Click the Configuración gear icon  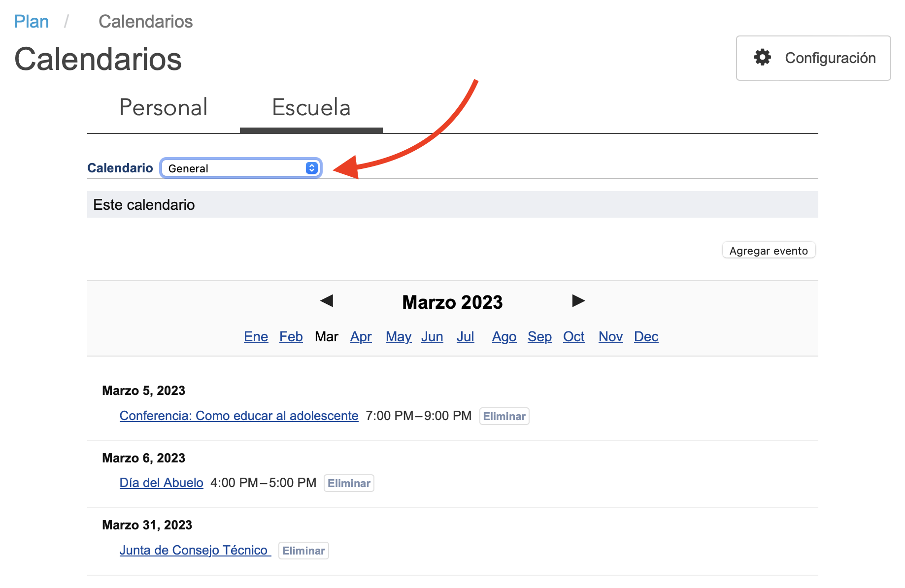tap(762, 58)
